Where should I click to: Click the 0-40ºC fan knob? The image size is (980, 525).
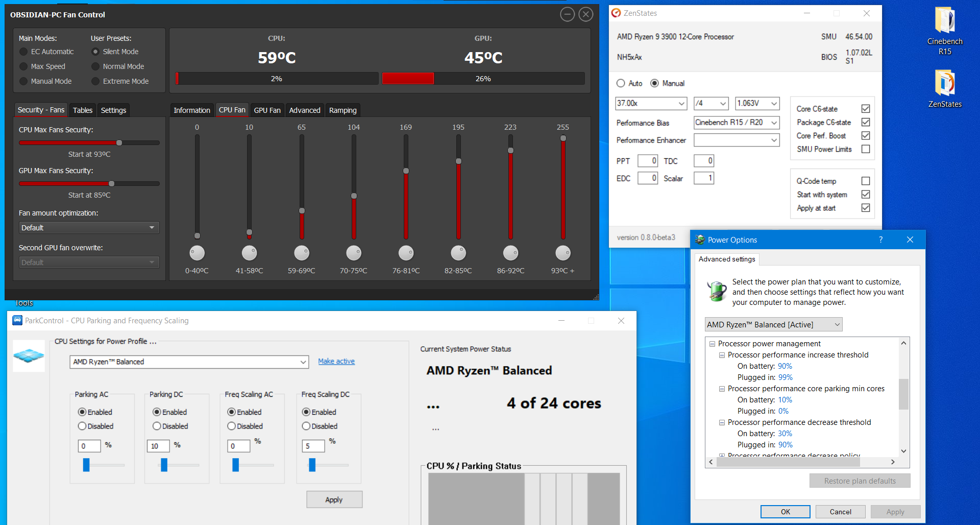click(x=197, y=253)
